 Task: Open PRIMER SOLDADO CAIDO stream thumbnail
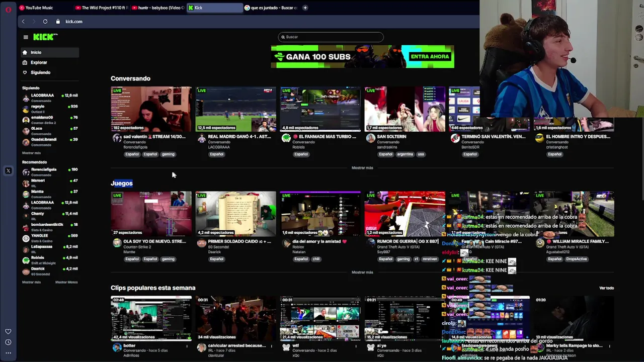click(x=235, y=214)
